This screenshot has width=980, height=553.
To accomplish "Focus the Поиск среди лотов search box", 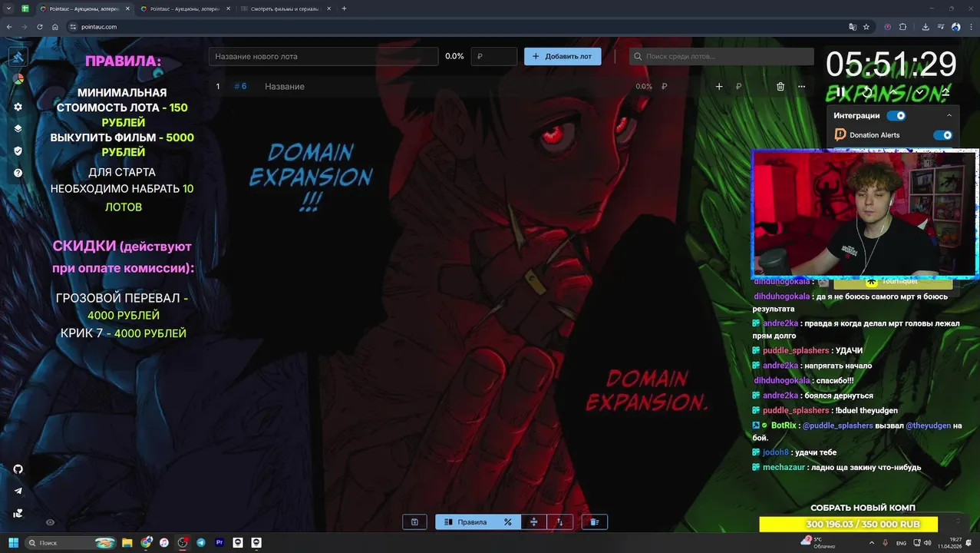I will 721,56.
